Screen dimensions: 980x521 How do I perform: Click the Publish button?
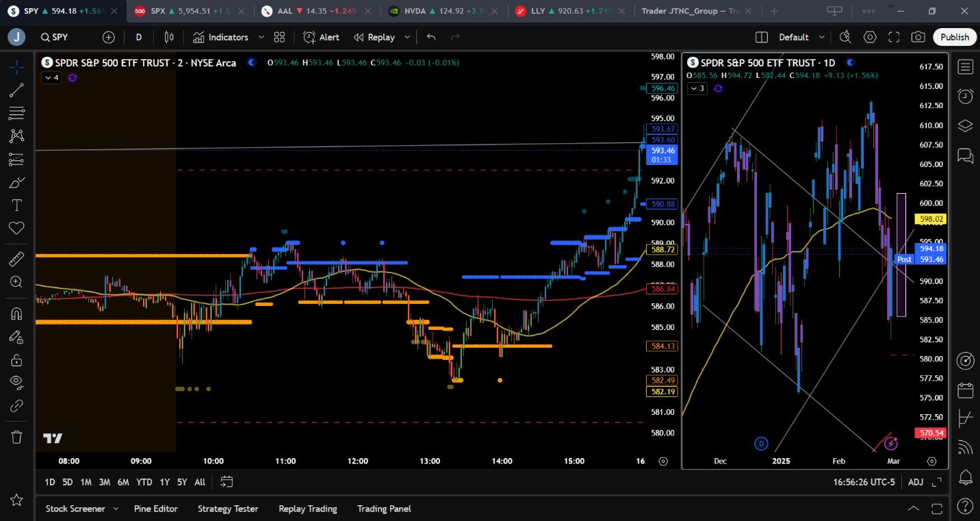coord(955,37)
